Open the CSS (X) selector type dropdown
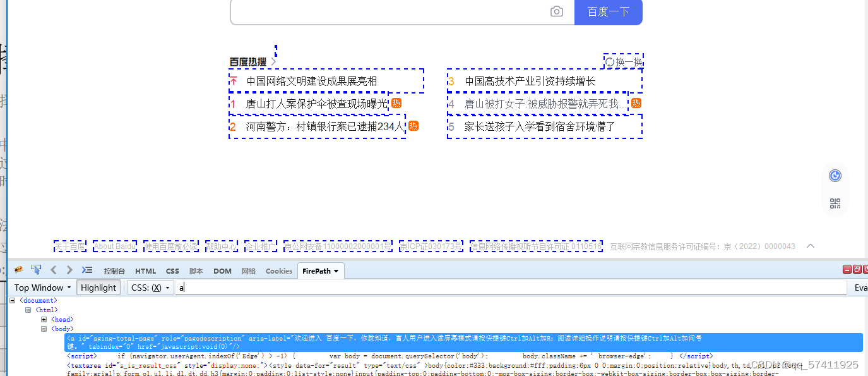Image resolution: width=868 pixels, height=376 pixels. [x=150, y=287]
